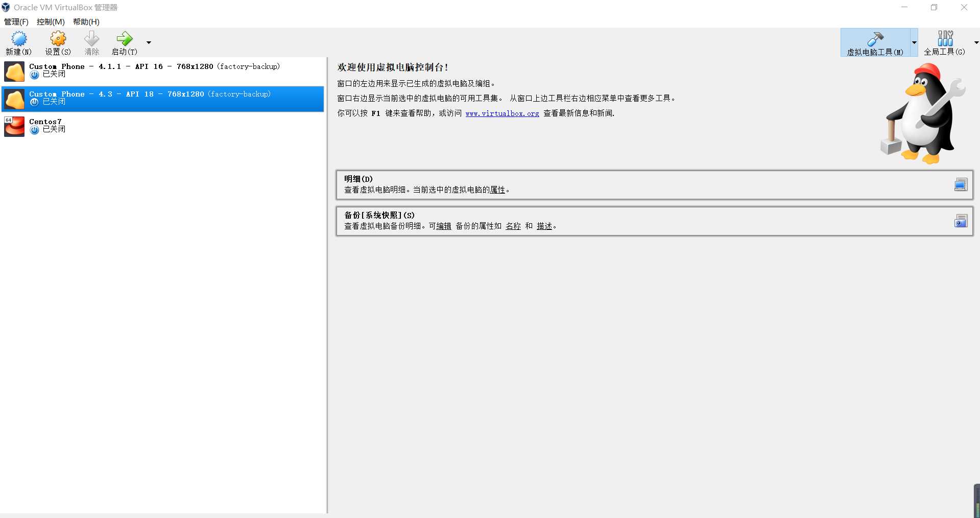
Task: Click the Tux penguin mascot image
Action: point(923,113)
